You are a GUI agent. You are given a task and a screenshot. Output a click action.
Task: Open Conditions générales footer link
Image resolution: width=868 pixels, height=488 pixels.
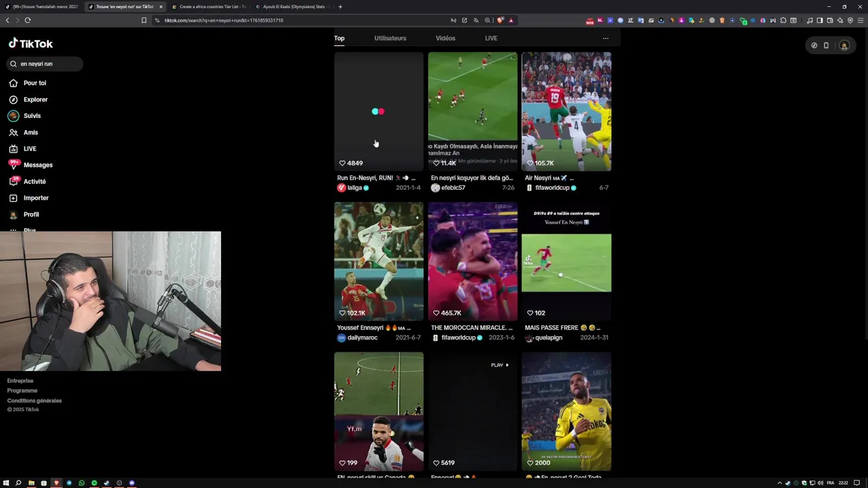coord(35,401)
